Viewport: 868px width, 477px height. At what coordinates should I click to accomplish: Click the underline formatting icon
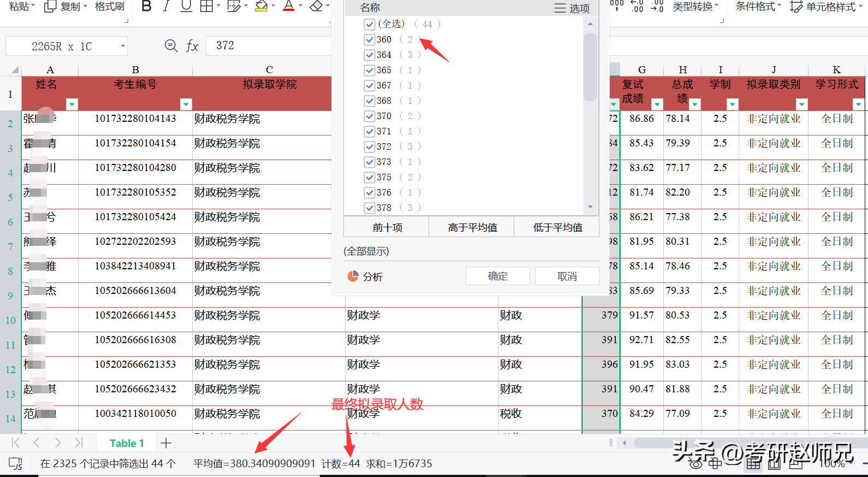pos(186,6)
